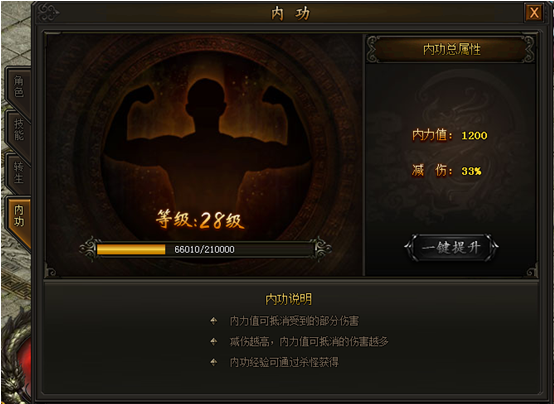Image resolution: width=554 pixels, height=404 pixels.
Task: Click the 一键提升 upgrade button
Action: [451, 247]
